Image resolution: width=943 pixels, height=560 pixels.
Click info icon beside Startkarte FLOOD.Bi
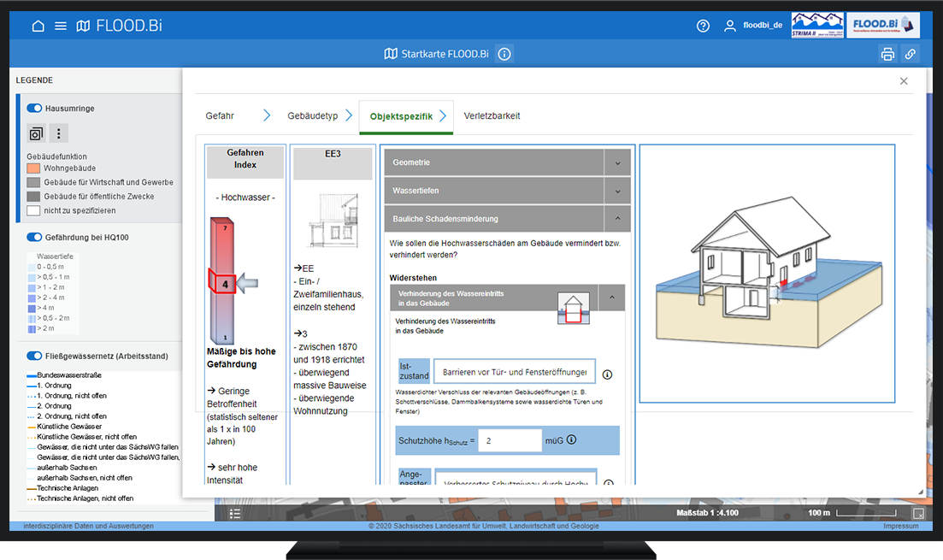click(504, 54)
